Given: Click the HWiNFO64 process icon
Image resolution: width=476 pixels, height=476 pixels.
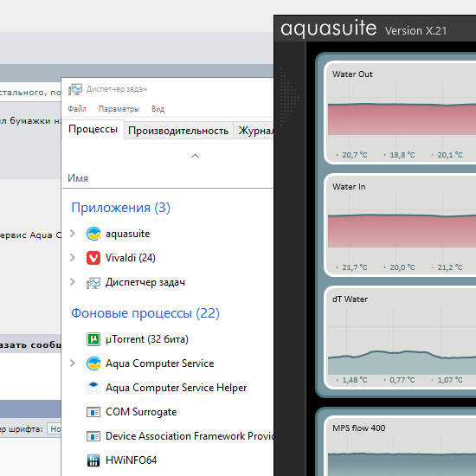Looking at the screenshot, I should 93,460.
